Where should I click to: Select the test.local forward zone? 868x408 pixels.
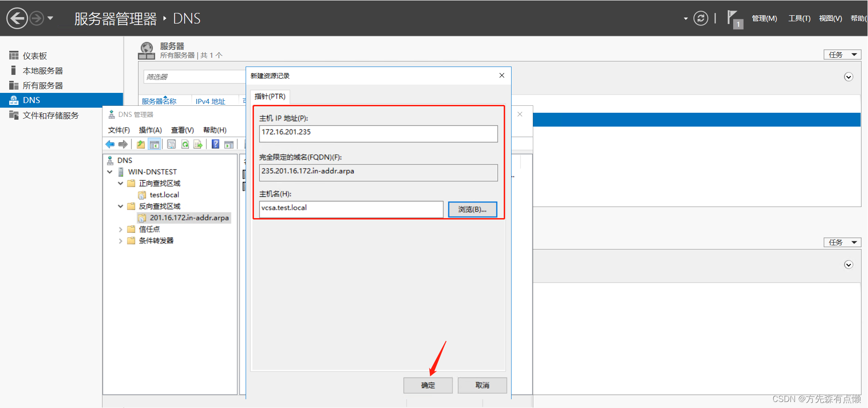[164, 195]
